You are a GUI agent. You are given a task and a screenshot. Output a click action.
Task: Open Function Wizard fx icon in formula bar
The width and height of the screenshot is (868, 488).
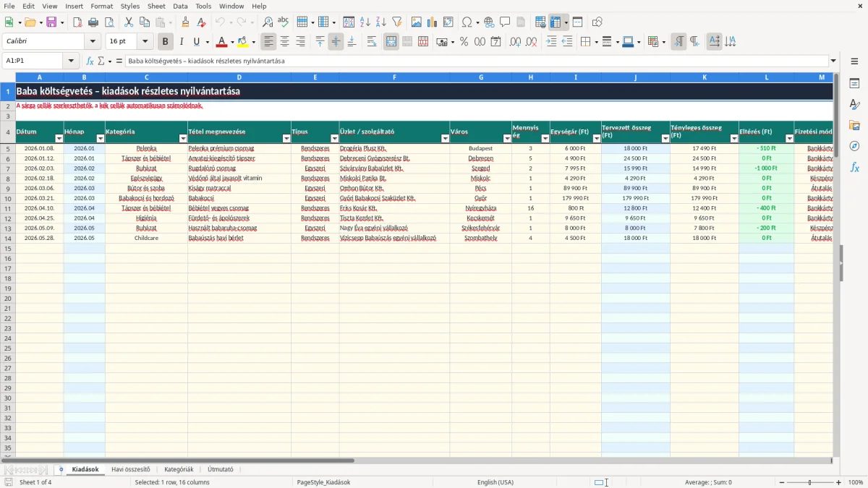pyautogui.click(x=90, y=61)
